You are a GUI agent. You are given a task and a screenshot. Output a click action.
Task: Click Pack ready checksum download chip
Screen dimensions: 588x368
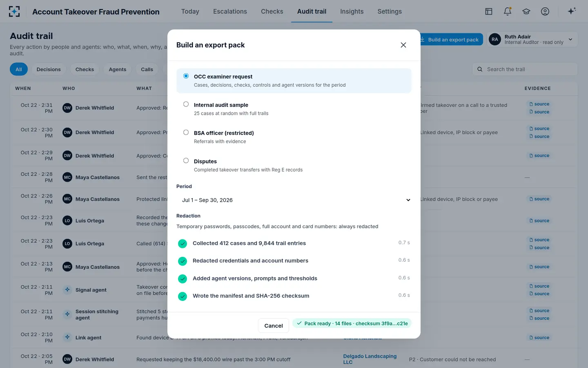pyautogui.click(x=352, y=323)
